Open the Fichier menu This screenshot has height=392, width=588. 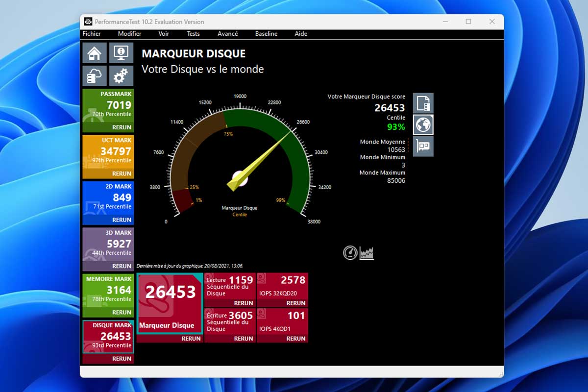(x=92, y=34)
